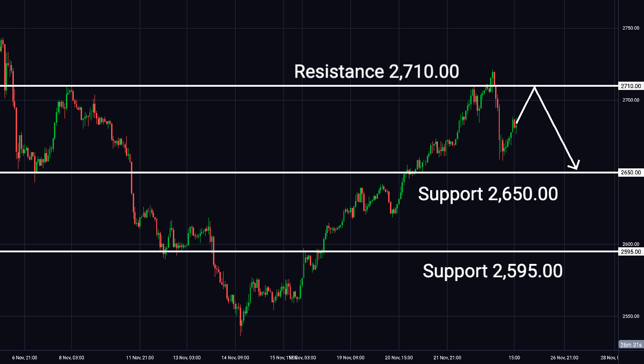This screenshot has height=364, width=644.
Task: Click the 26 Nov, 21:00 time label
Action: [564, 358]
